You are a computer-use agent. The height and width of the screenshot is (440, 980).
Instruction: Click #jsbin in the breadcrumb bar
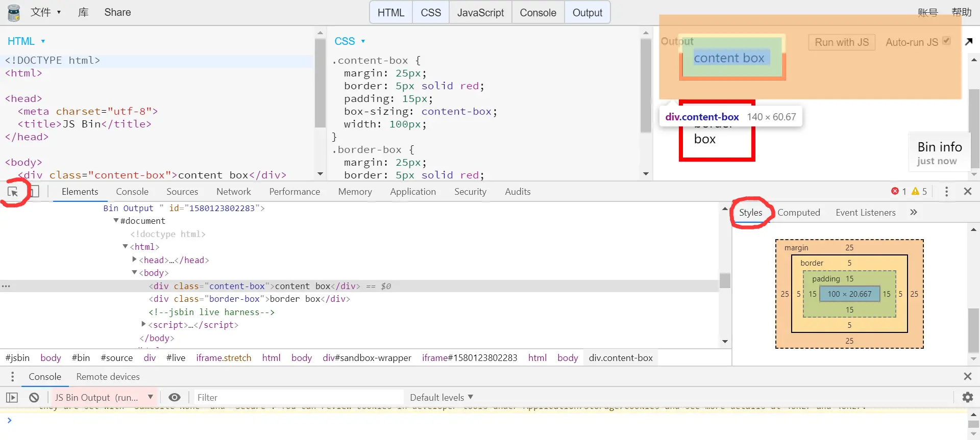tap(18, 358)
